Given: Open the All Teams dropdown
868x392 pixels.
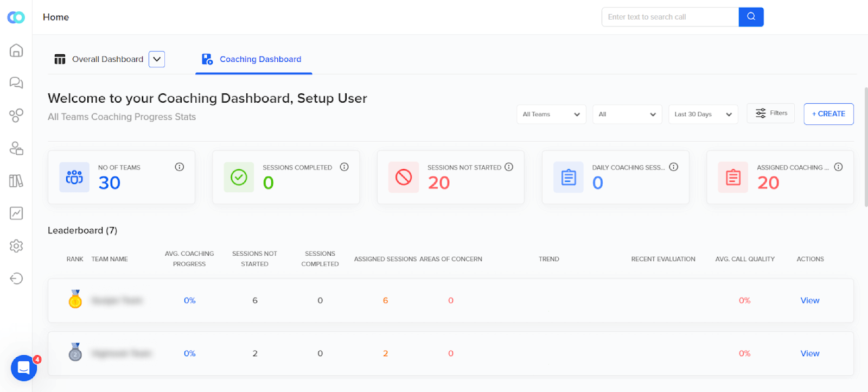Looking at the screenshot, I should pyautogui.click(x=551, y=114).
